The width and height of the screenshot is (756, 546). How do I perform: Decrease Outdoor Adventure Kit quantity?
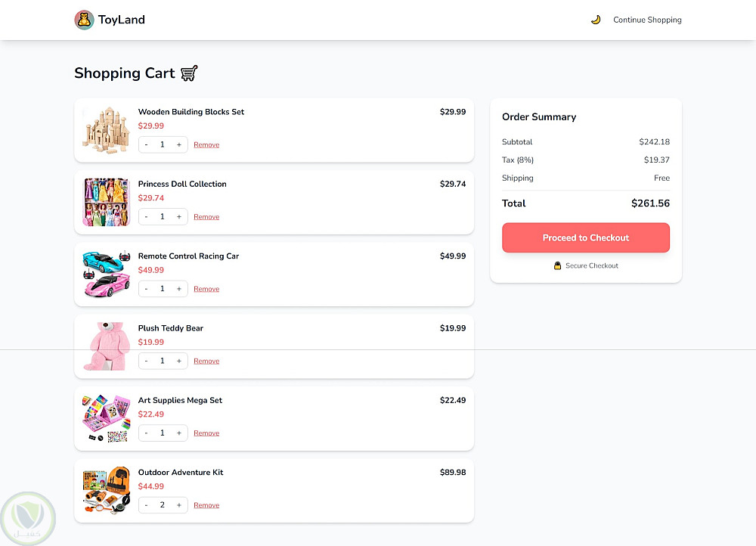click(x=146, y=505)
